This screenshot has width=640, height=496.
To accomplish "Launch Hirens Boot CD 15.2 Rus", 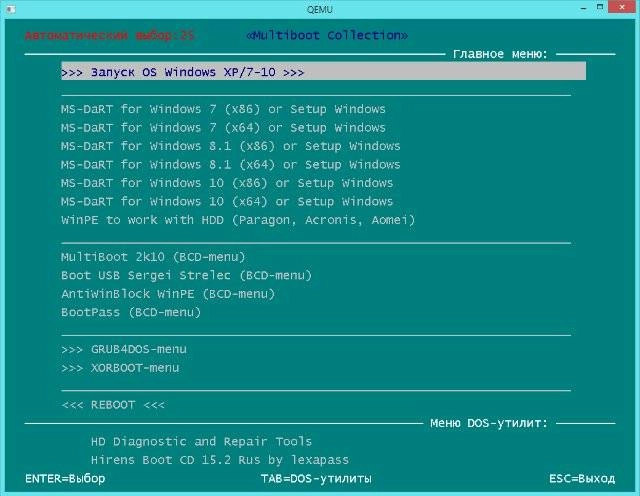I will tap(220, 460).
